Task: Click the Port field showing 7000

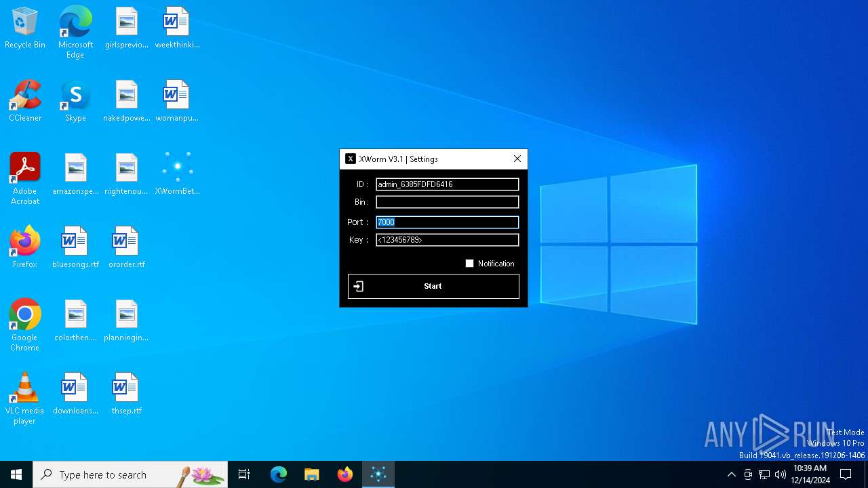Action: (x=448, y=222)
